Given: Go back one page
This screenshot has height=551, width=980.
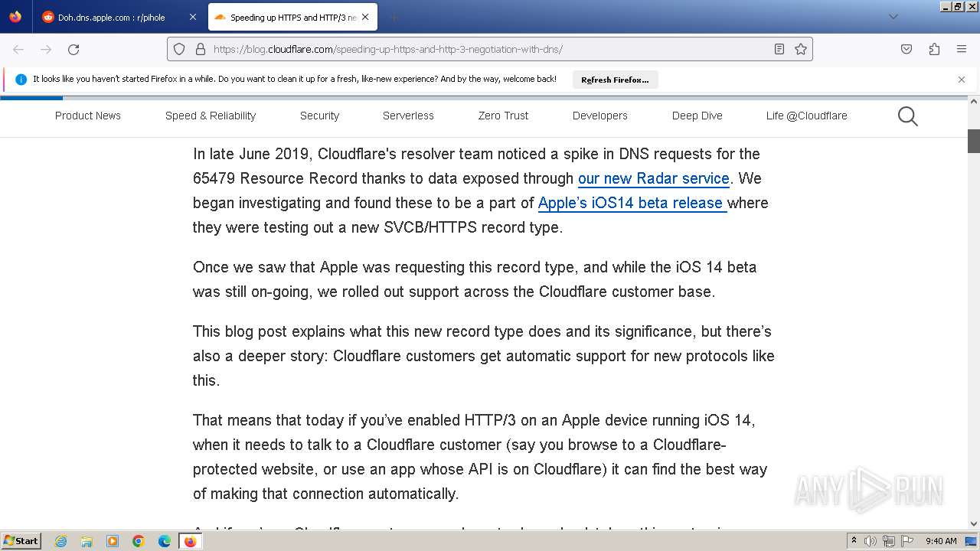Looking at the screenshot, I should 18,49.
